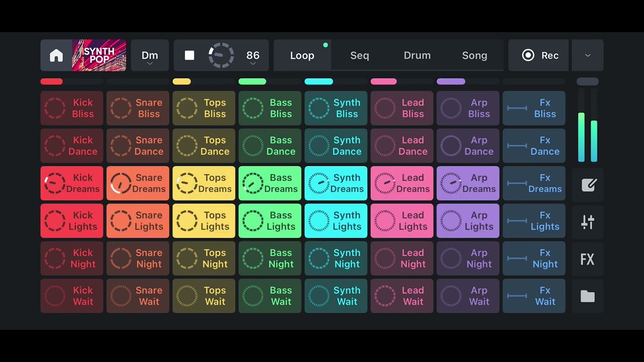
Task: Click the master channel header handle
Action: pos(588,81)
